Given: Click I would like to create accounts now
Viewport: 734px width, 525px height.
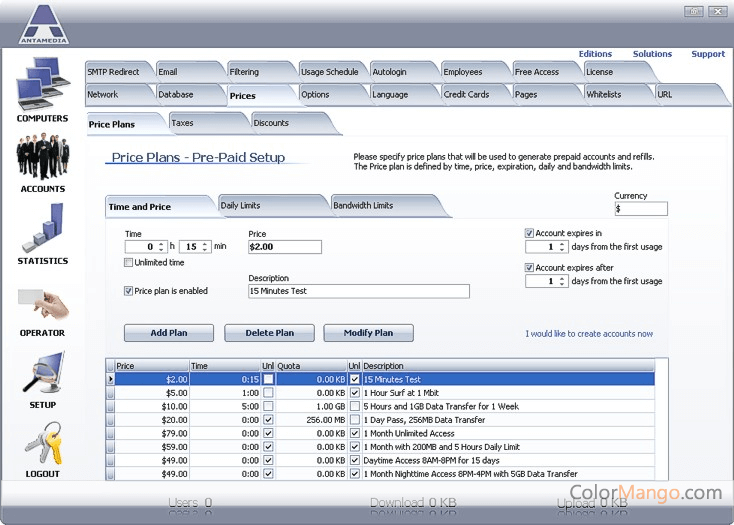Looking at the screenshot, I should pyautogui.click(x=589, y=334).
